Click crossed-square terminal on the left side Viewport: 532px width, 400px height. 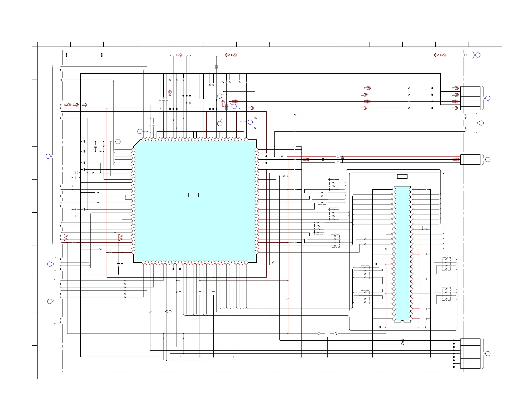coord(61,80)
